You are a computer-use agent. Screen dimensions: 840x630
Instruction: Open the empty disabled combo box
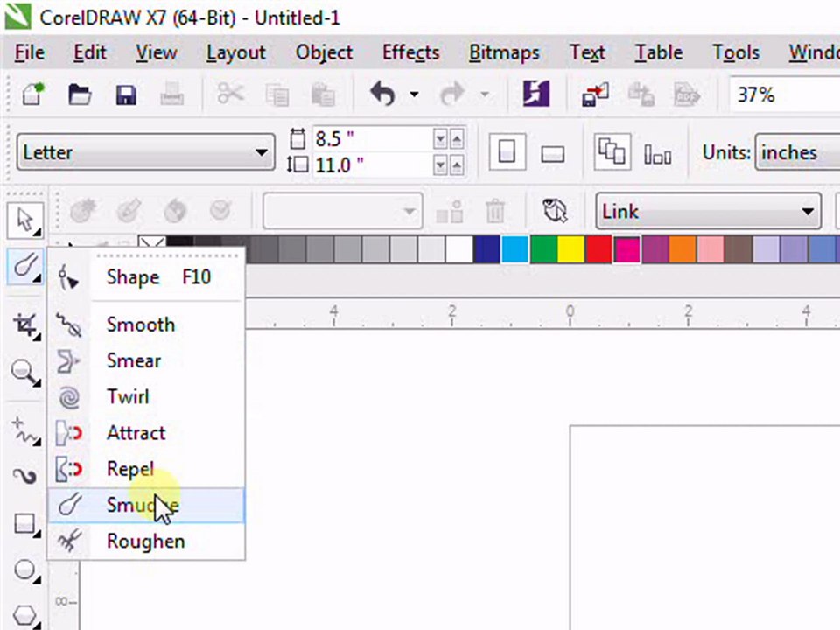click(x=342, y=211)
